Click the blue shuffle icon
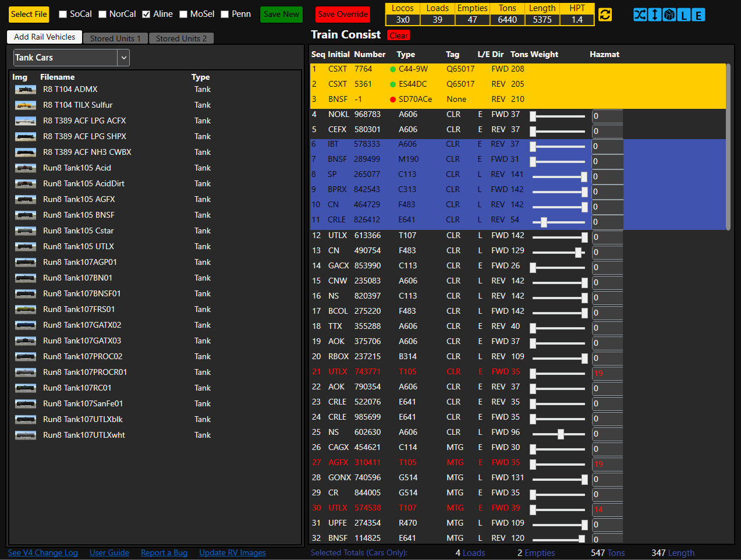 tap(640, 15)
